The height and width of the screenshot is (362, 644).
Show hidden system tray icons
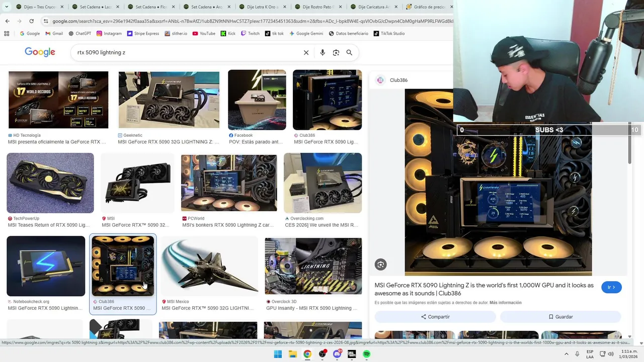[567, 354]
